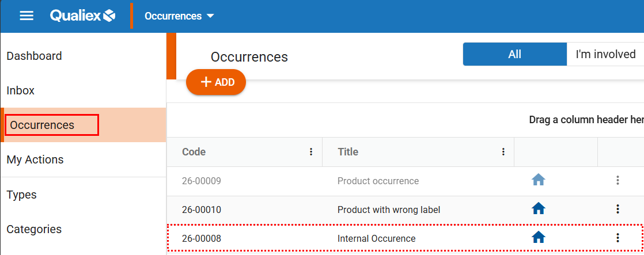The height and width of the screenshot is (255, 644).
Task: Open row options for occurrence 26-00008
Action: 618,238
